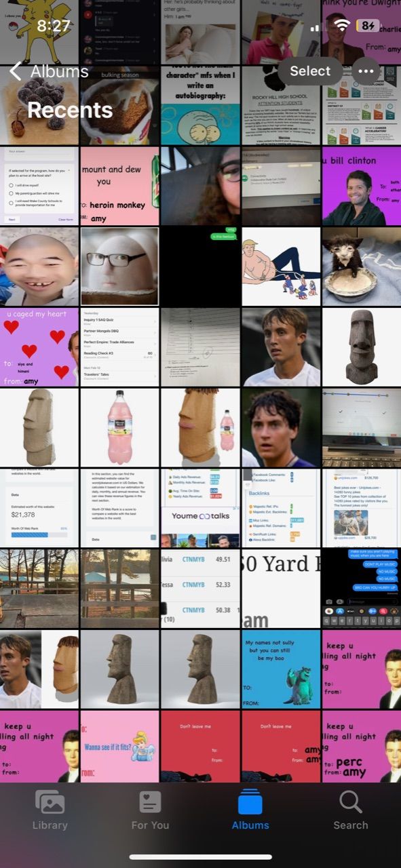
Task: Tap the battery indicator in status bar
Action: (x=368, y=26)
